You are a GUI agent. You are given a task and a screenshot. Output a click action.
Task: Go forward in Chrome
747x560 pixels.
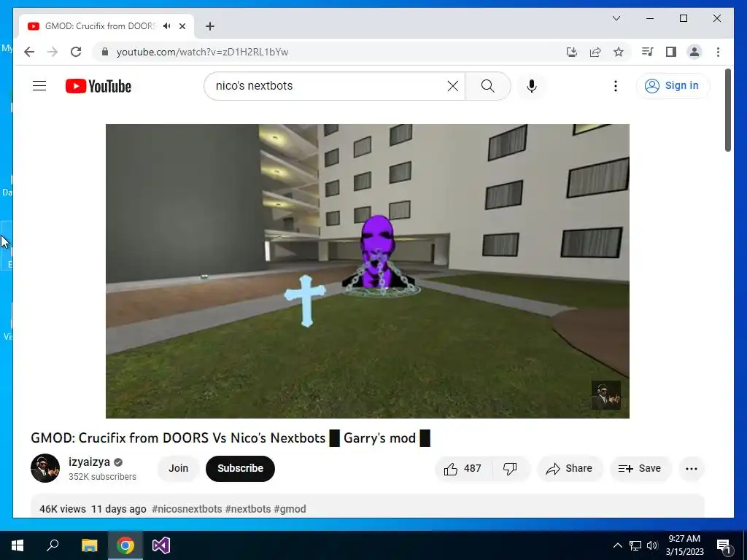point(53,52)
